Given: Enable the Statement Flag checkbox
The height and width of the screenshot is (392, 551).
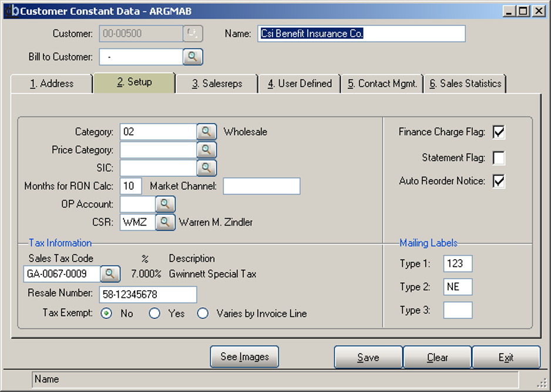Looking at the screenshot, I should 499,158.
